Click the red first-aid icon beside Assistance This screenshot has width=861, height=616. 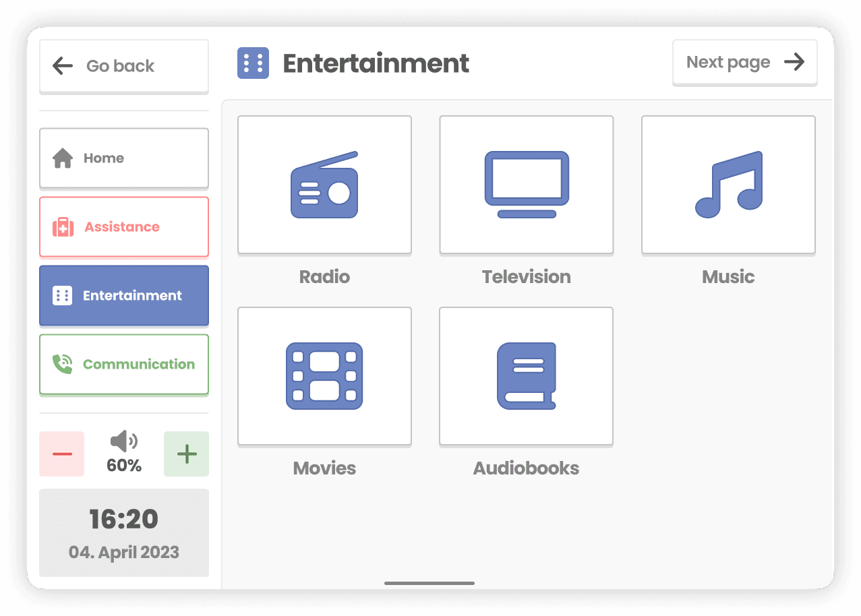click(x=63, y=226)
